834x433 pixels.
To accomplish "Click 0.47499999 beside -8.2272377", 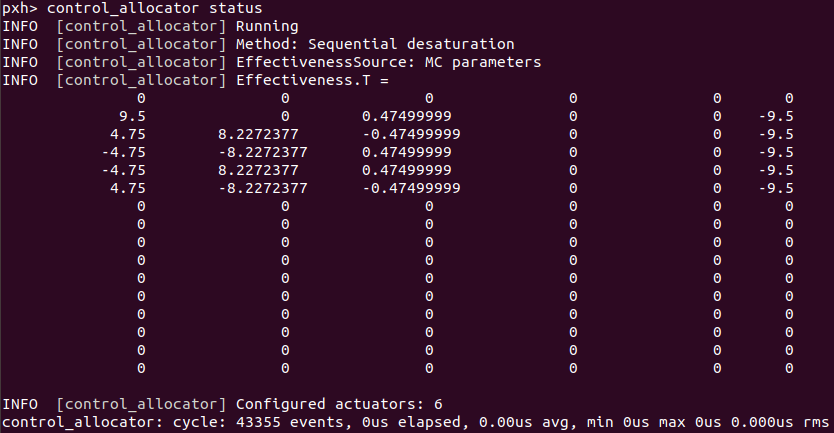I will click(x=407, y=153).
